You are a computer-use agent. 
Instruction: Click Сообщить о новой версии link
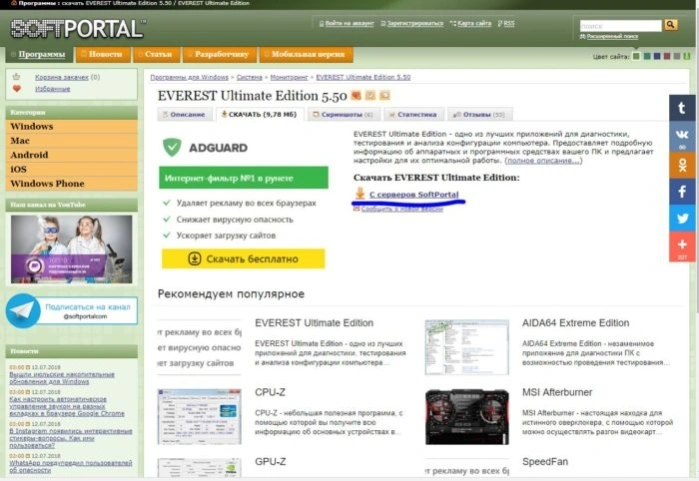[402, 209]
